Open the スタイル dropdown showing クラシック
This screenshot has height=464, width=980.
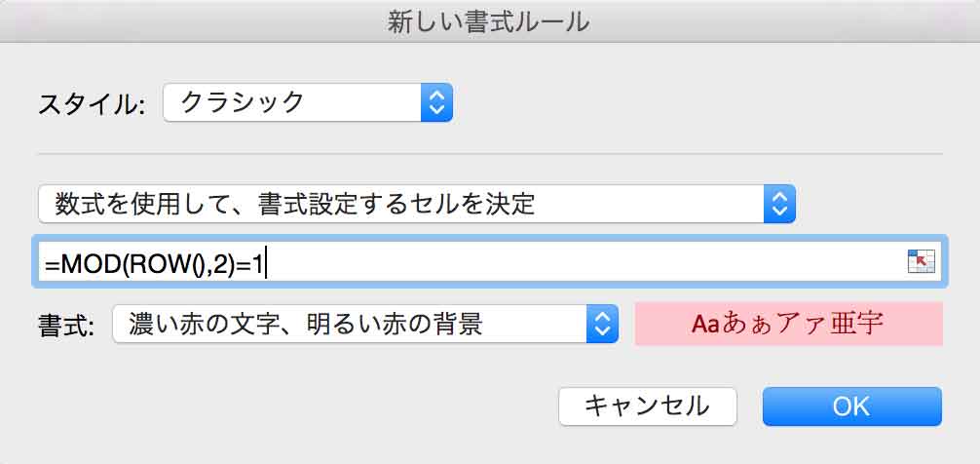(307, 101)
